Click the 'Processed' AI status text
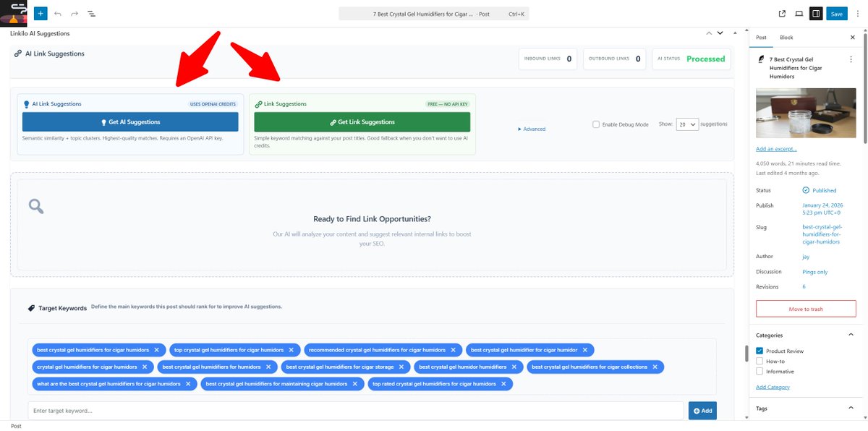This screenshot has width=868, height=431. pos(705,59)
